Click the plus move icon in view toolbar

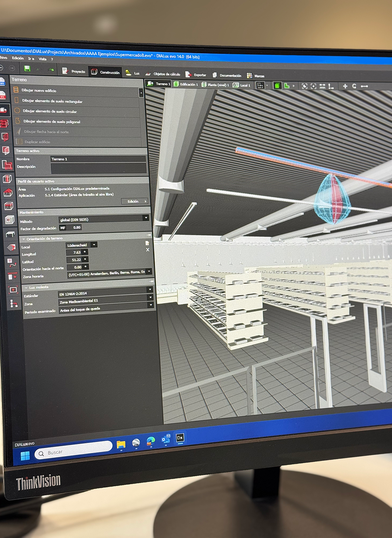pos(345,86)
